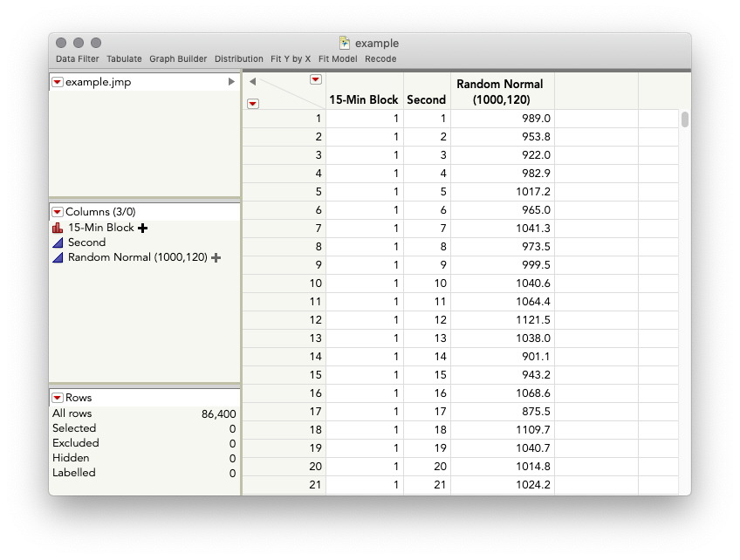Select row number 5 in the grid
This screenshot has width=740, height=560.
(284, 192)
